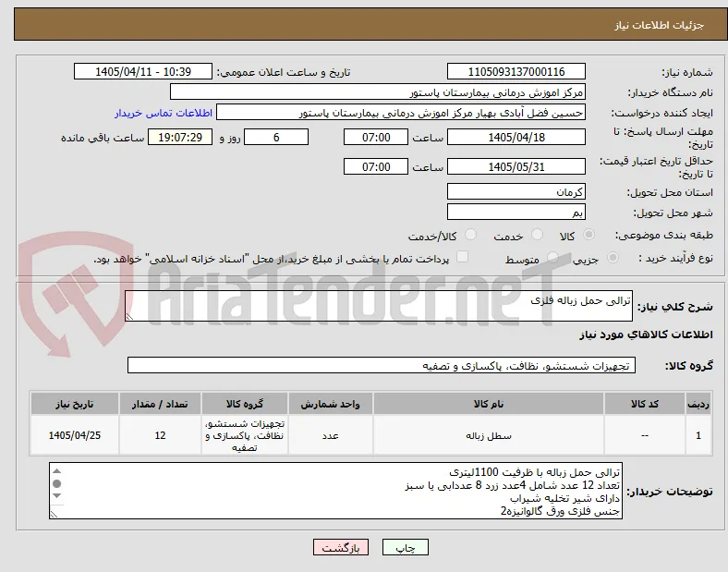Click the delivery province field کرمان
This screenshot has width=728, height=572.
tap(516, 191)
